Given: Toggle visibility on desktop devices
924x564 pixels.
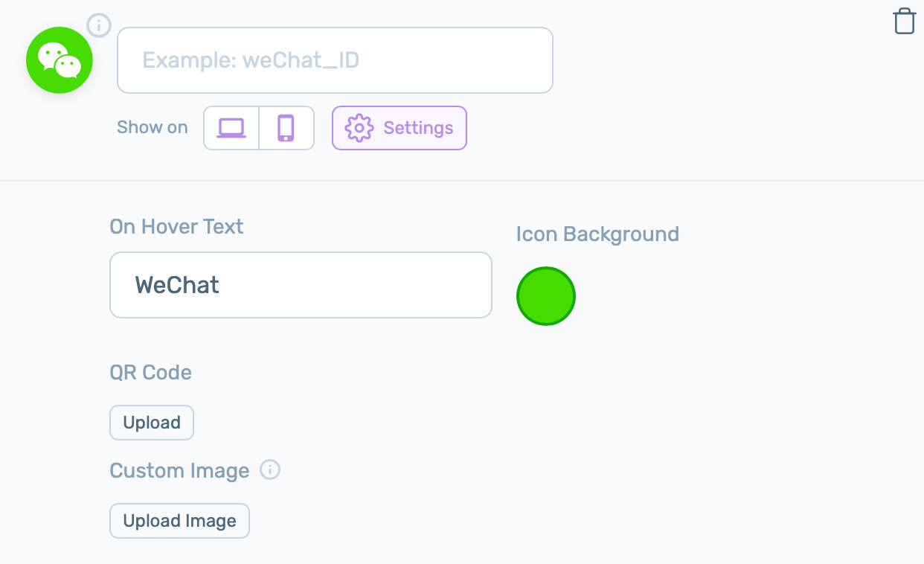Looking at the screenshot, I should [x=231, y=127].
